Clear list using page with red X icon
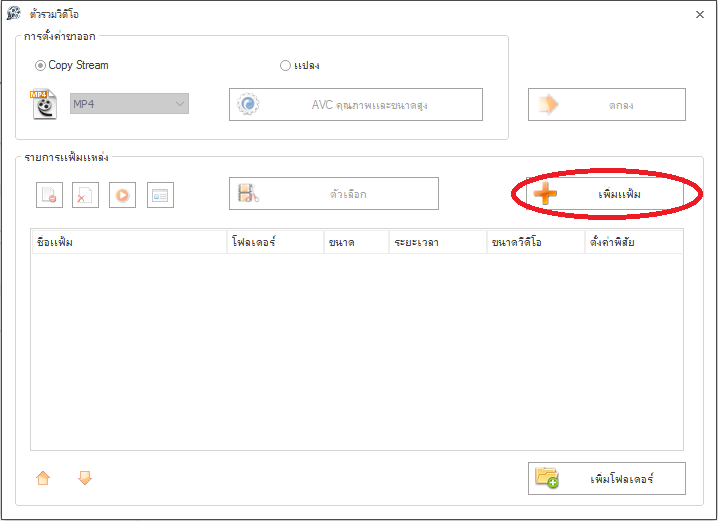Viewport: 718px width, 521px height. click(86, 195)
